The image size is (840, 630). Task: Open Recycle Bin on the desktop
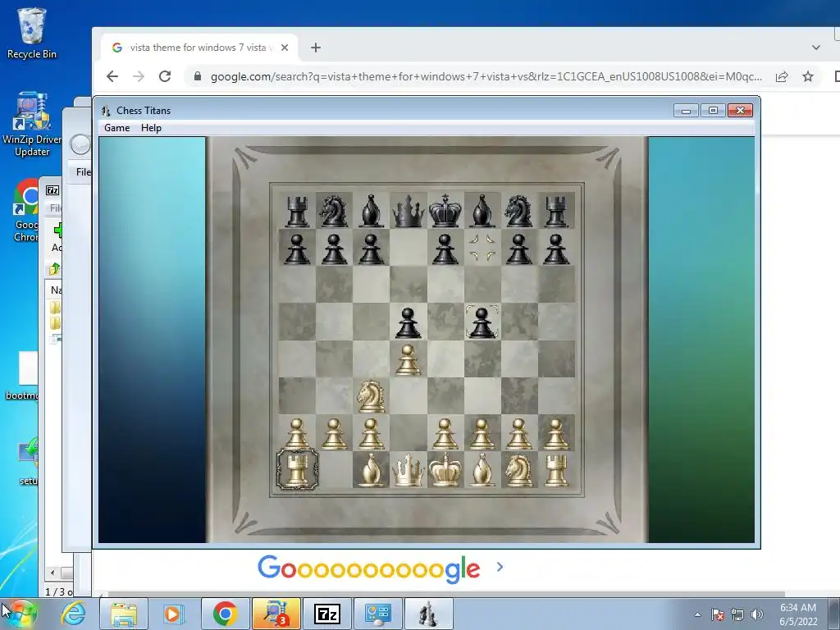tap(32, 33)
